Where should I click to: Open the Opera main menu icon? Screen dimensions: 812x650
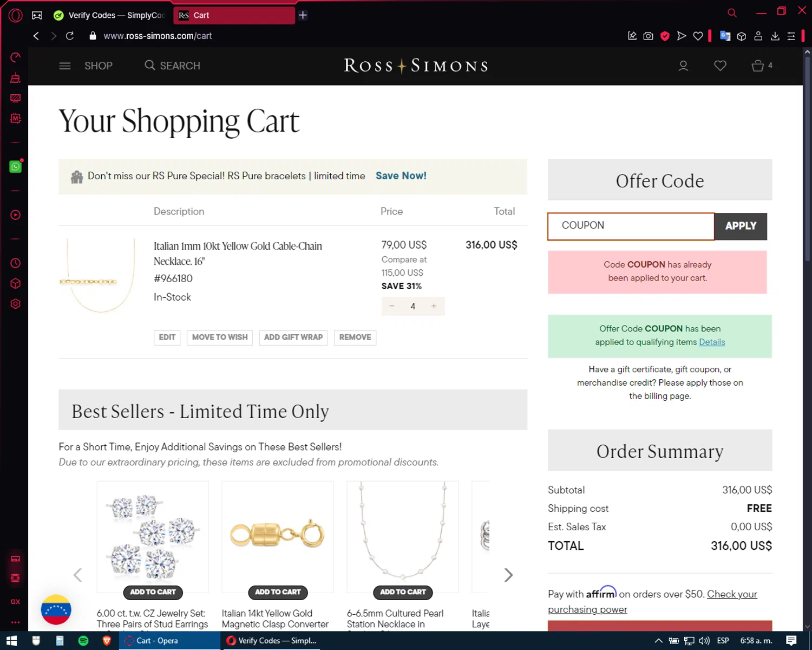15,15
